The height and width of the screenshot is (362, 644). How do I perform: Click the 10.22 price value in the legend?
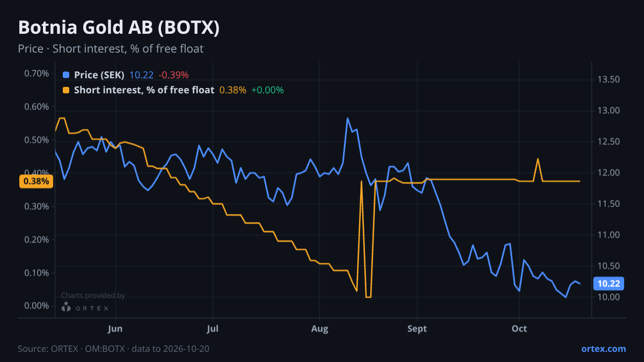pyautogui.click(x=142, y=75)
